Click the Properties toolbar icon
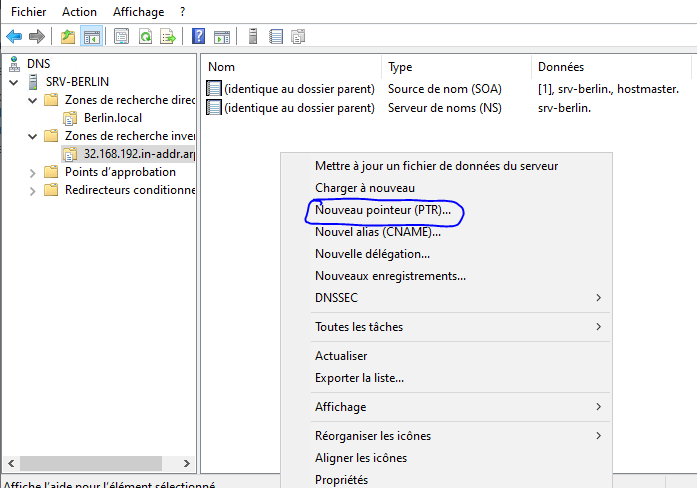Image resolution: width=697 pixels, height=488 pixels. (x=121, y=37)
